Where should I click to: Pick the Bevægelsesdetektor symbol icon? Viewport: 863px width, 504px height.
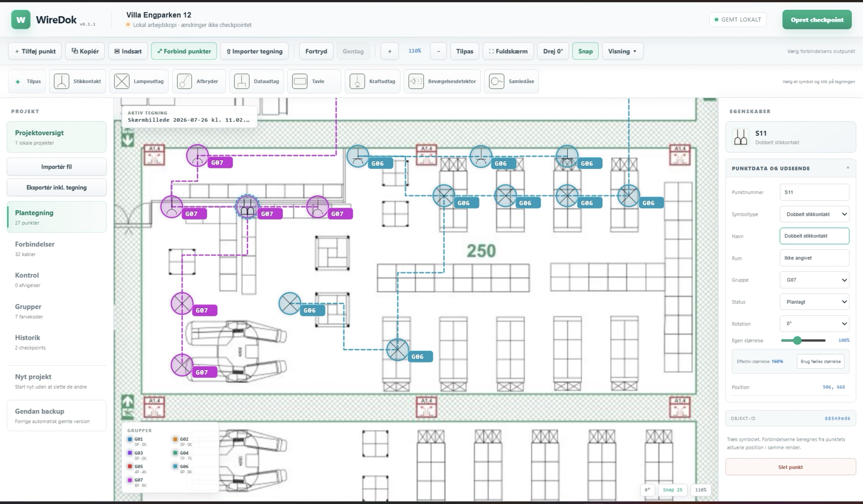tap(416, 81)
